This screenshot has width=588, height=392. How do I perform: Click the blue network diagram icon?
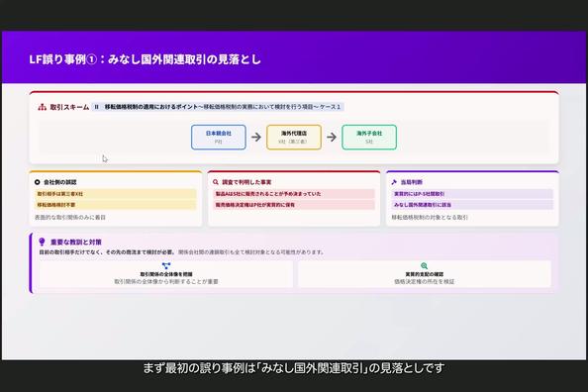point(166,266)
